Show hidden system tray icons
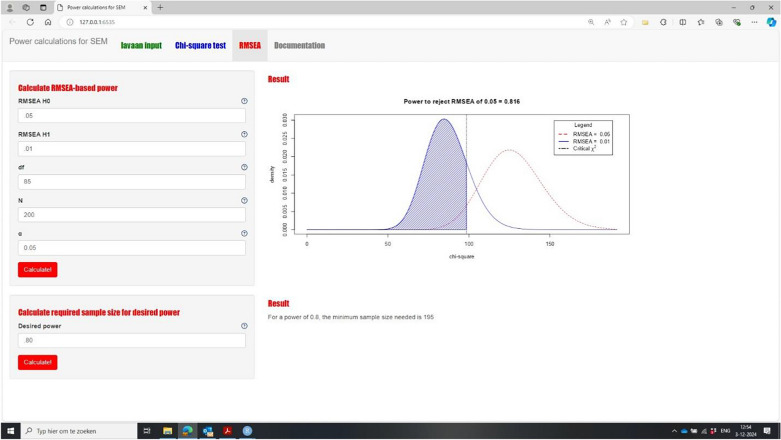Image resolution: width=781 pixels, height=440 pixels. coord(674,431)
